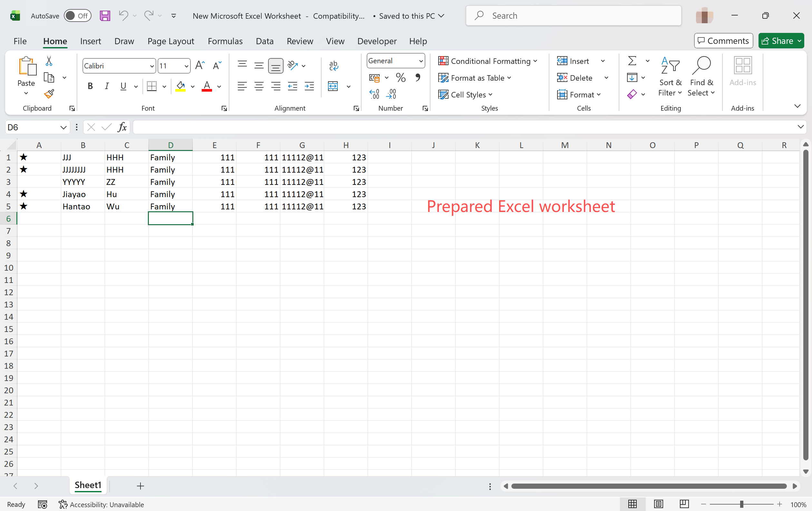Viewport: 812px width, 511px height.
Task: Expand the Conditional Formatting menu
Action: [487, 61]
